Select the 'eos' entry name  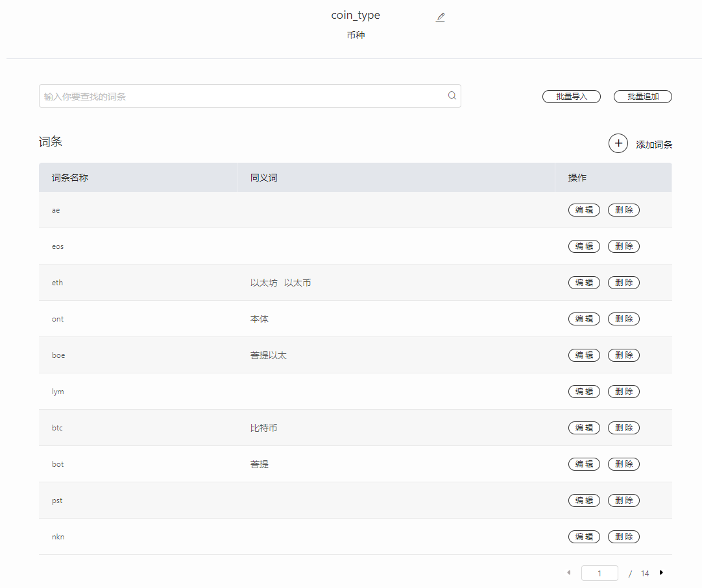pos(58,246)
